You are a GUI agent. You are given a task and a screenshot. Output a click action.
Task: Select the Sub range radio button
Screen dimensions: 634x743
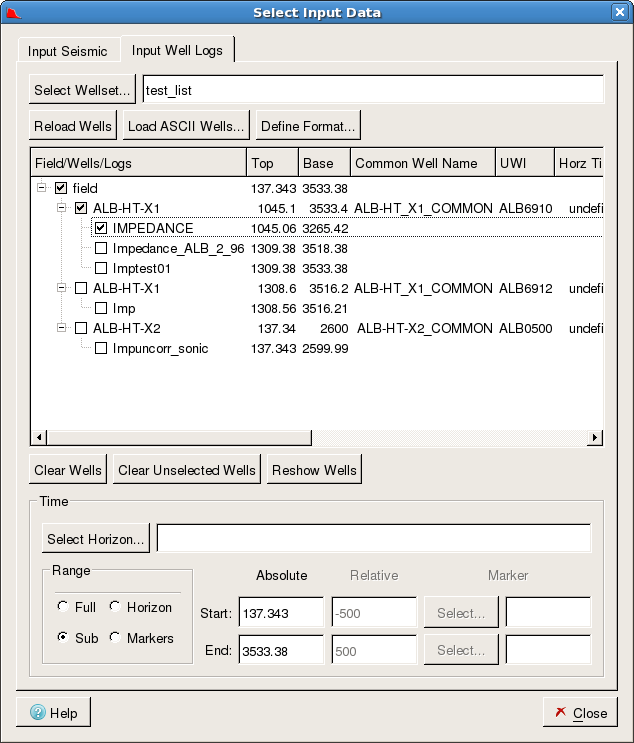pos(63,637)
